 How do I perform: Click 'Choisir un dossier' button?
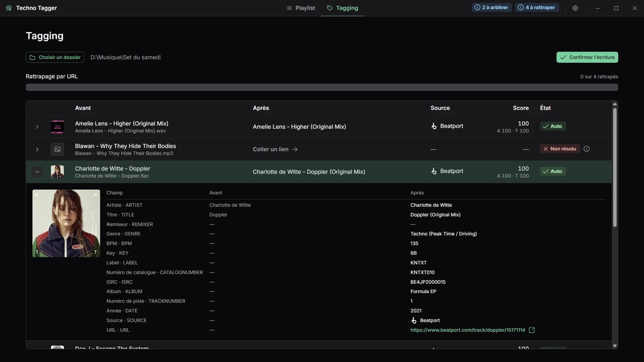click(x=55, y=57)
